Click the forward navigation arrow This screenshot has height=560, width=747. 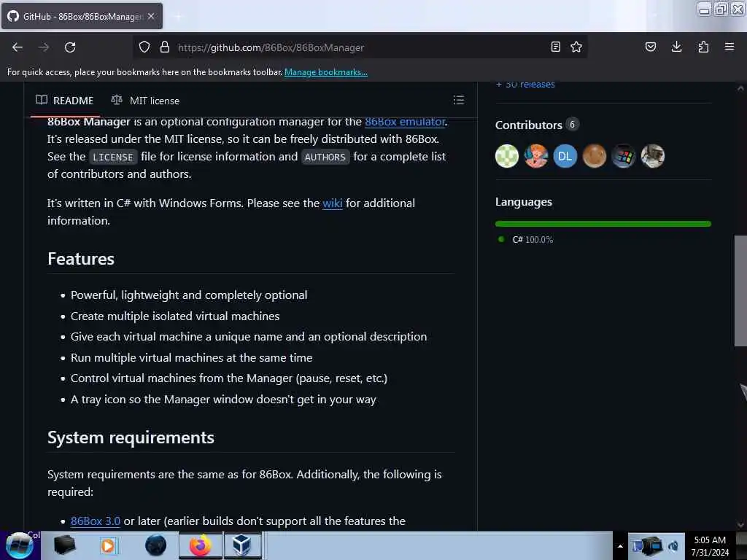(44, 47)
